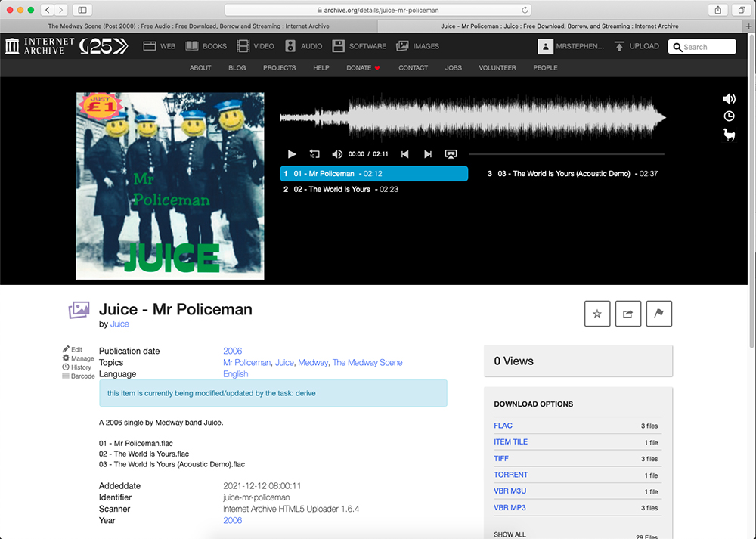Reload the page in Safari
756x539 pixels.
[x=525, y=10]
